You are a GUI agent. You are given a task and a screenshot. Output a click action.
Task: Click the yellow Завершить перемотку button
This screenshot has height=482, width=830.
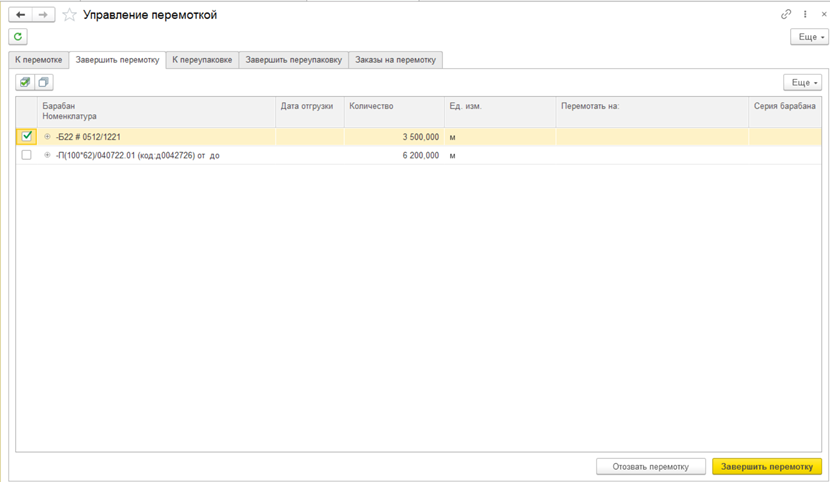pyautogui.click(x=767, y=467)
